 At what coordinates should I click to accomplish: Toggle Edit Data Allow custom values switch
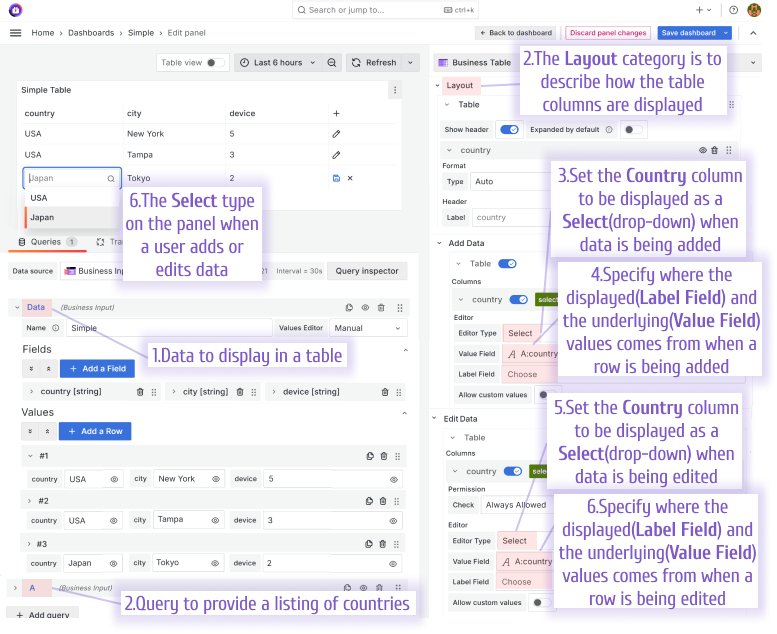pos(541,602)
